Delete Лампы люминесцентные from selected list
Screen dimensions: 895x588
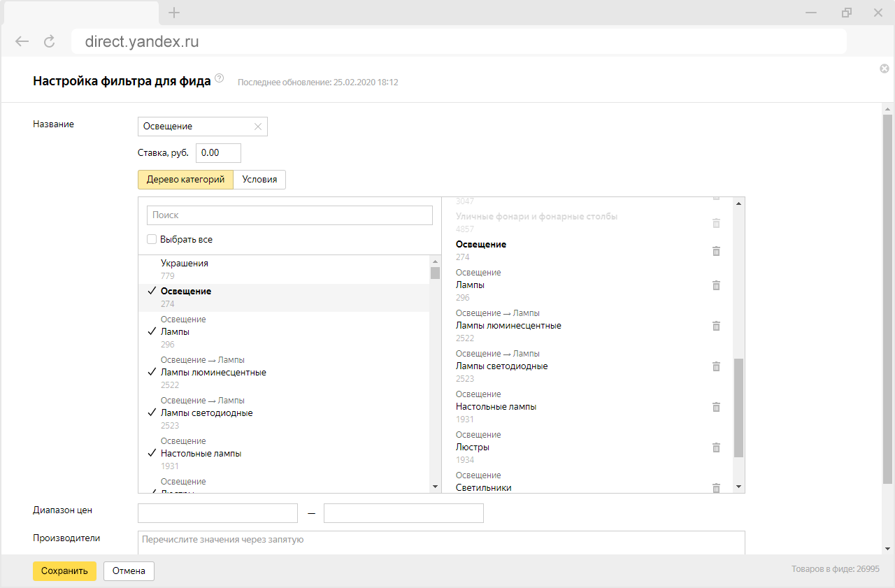pos(716,326)
